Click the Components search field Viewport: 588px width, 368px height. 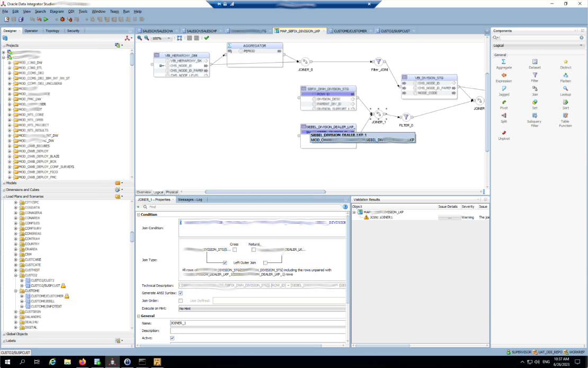[x=539, y=38]
